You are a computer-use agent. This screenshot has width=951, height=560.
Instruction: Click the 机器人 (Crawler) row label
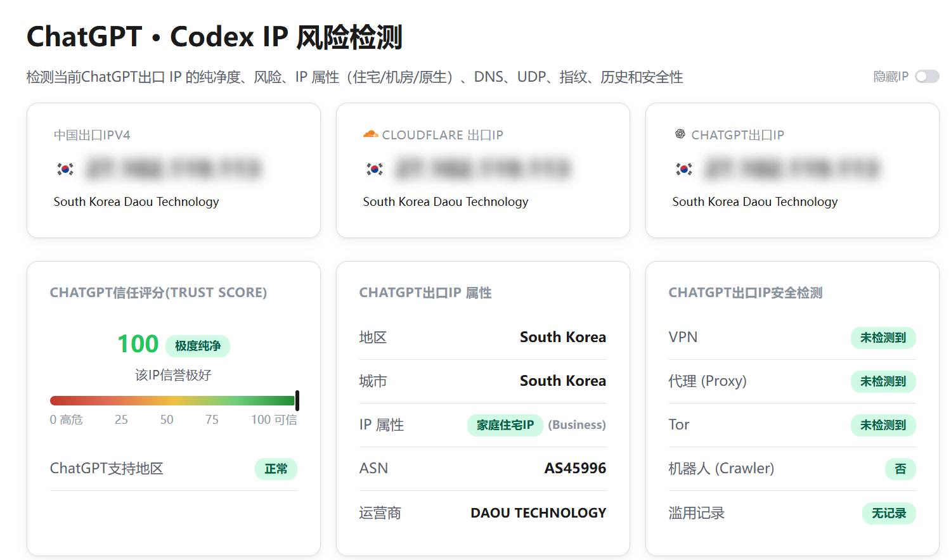click(721, 468)
